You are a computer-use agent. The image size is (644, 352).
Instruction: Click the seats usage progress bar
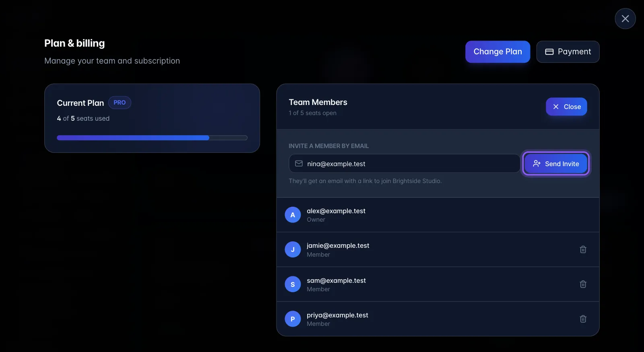(152, 138)
